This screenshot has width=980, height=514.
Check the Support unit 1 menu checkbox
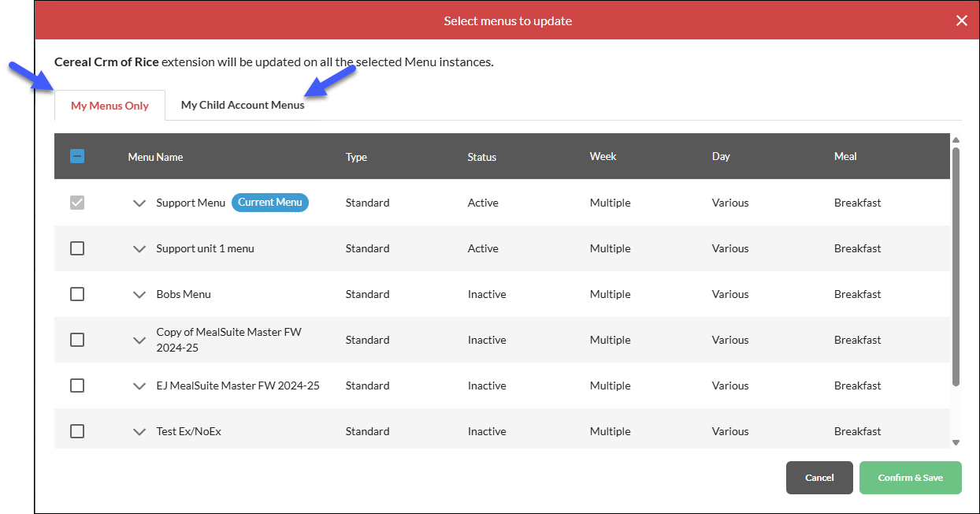pos(77,248)
